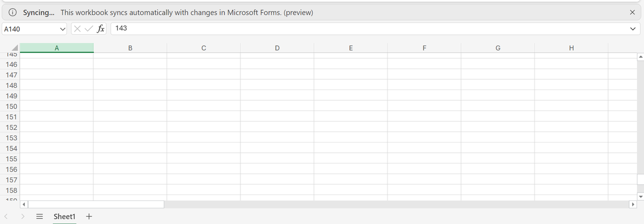Go to next sheet with right arrow
This screenshot has height=224, width=644.
23,216
